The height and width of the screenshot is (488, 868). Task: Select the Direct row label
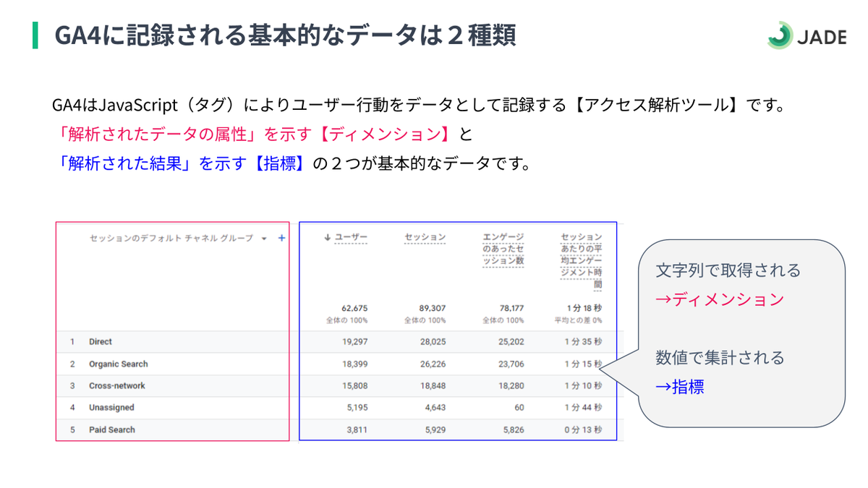tap(101, 341)
